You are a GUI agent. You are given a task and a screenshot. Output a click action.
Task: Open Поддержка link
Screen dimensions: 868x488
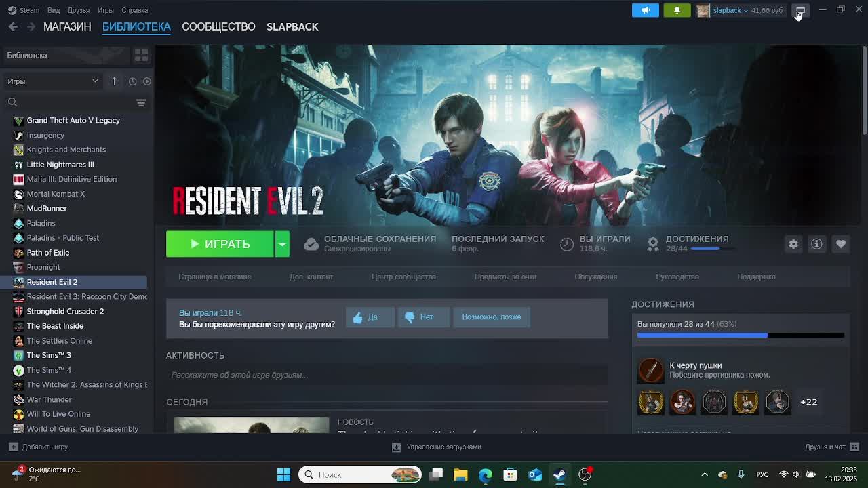tap(756, 277)
